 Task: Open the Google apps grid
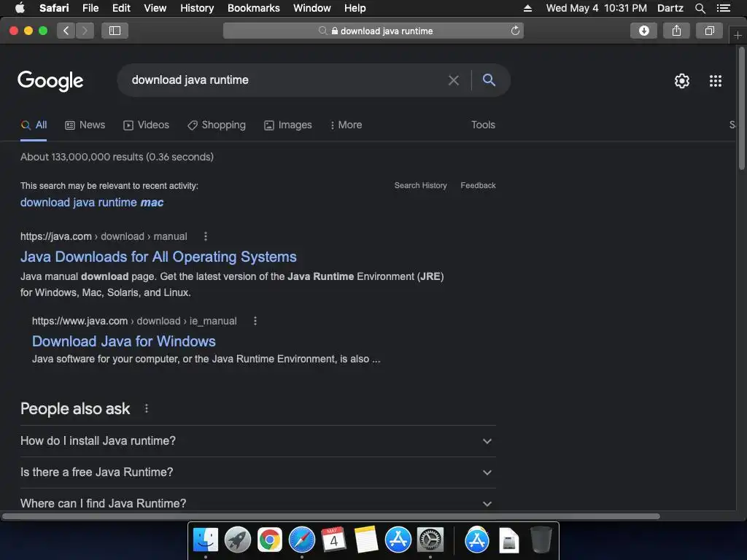pos(716,81)
